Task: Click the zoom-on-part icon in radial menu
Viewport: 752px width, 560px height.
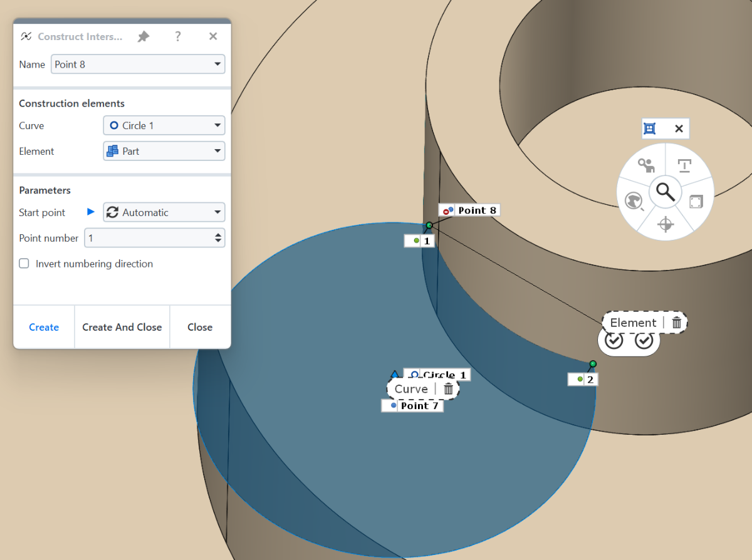Action: coord(634,201)
